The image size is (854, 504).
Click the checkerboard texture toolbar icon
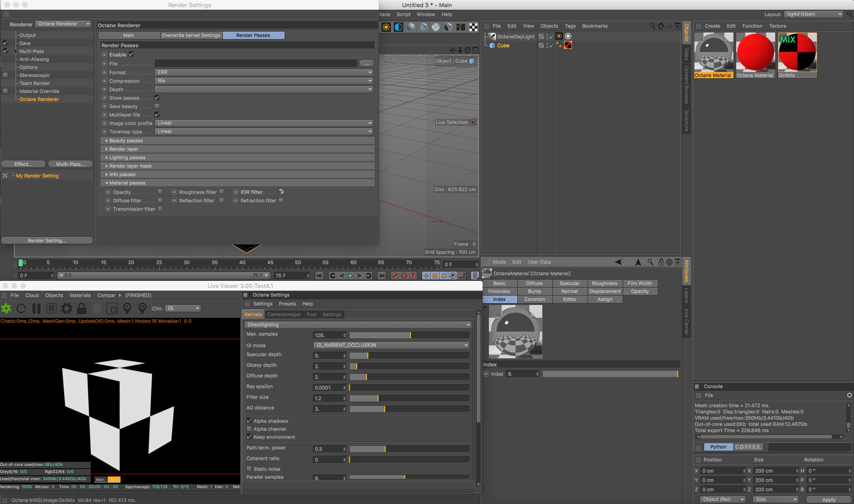[x=473, y=27]
